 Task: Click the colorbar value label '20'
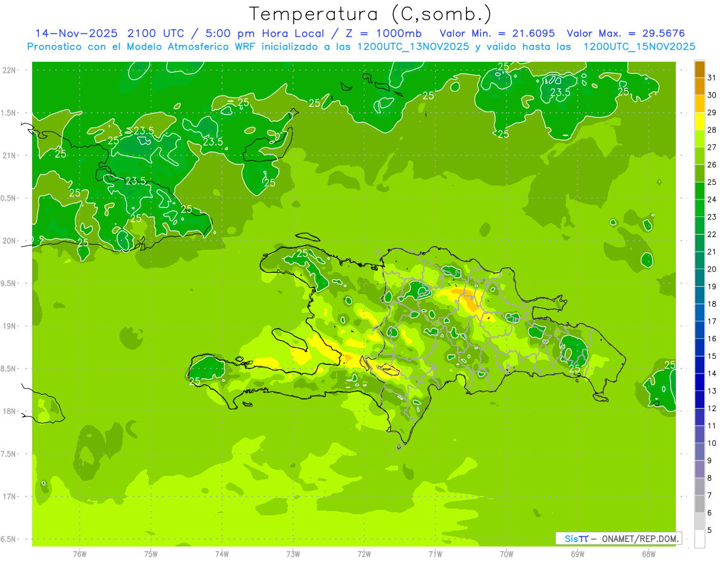click(x=712, y=269)
